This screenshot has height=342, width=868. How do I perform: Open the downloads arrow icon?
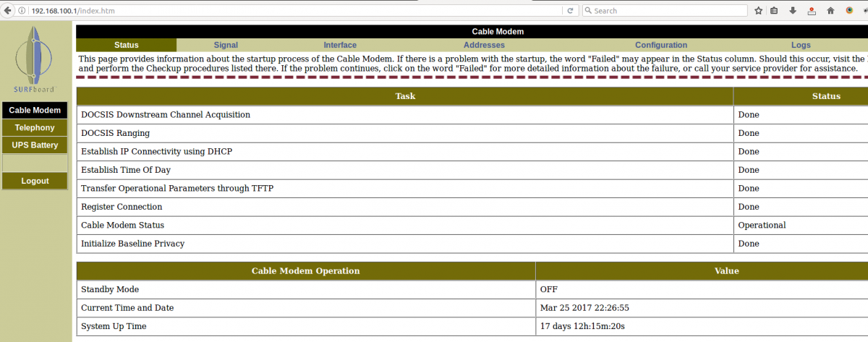tap(793, 11)
